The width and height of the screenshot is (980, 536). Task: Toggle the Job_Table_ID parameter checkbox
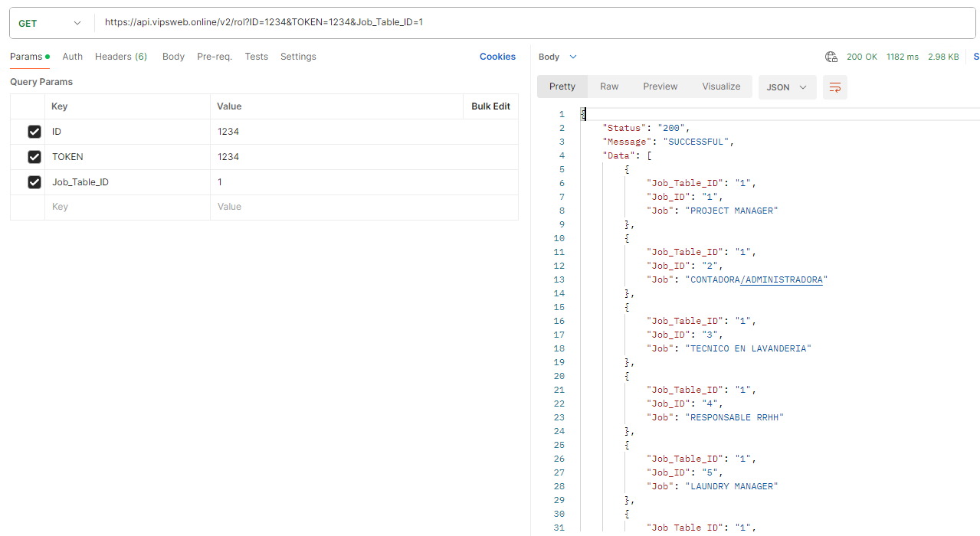[x=34, y=182]
